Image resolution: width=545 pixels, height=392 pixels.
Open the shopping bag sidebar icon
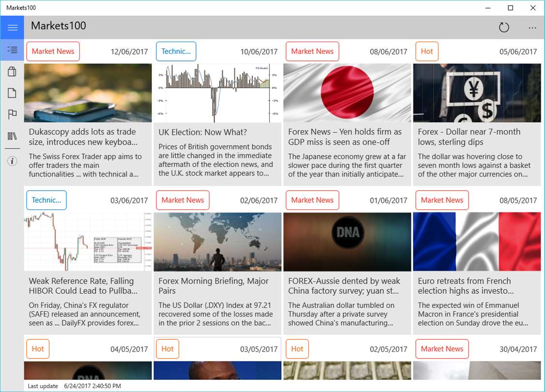click(x=12, y=72)
